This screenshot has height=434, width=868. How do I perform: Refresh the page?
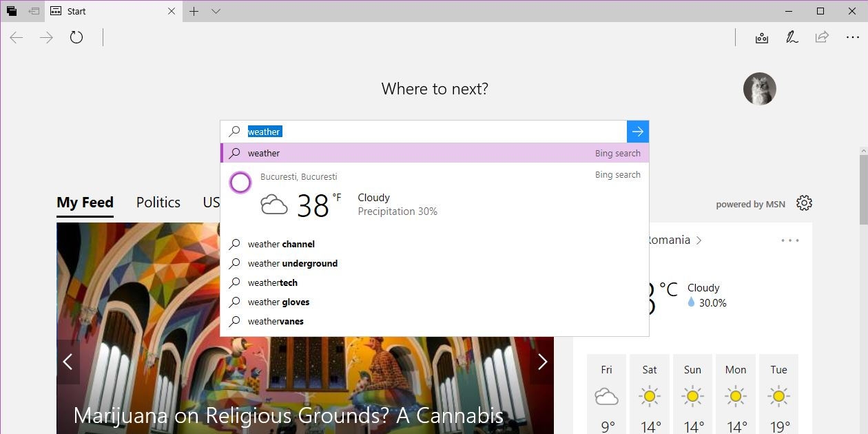(x=76, y=37)
